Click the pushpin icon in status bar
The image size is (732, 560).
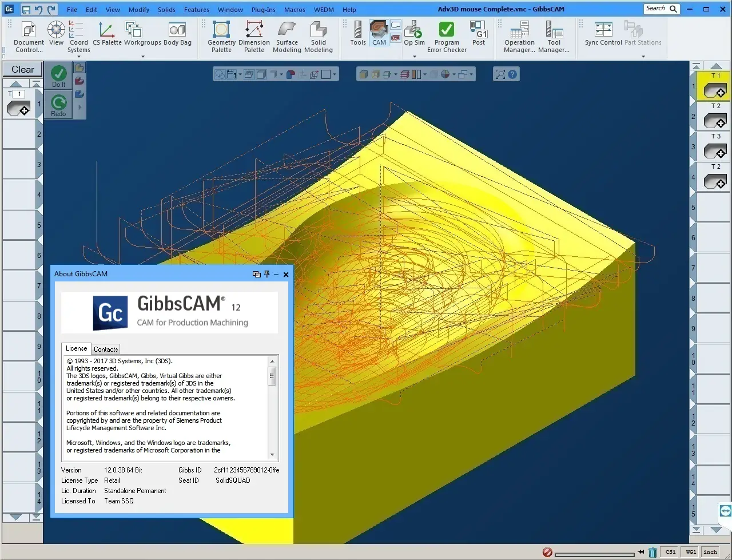coord(642,553)
